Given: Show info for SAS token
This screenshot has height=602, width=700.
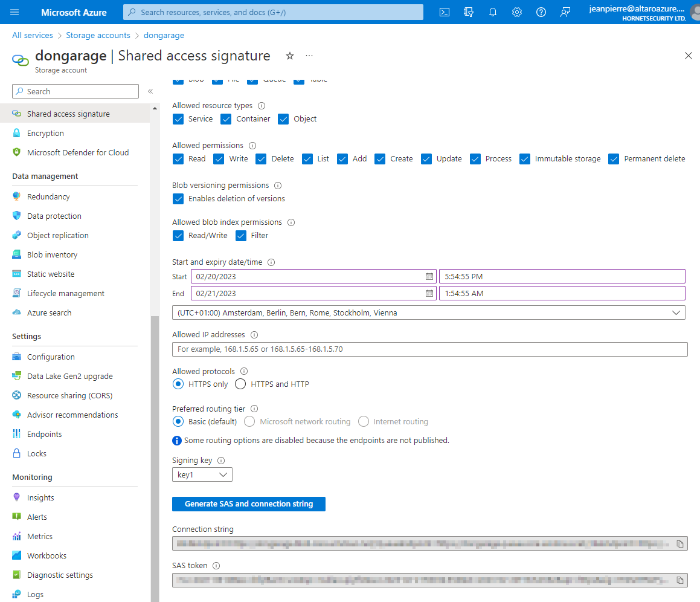Looking at the screenshot, I should 216,566.
